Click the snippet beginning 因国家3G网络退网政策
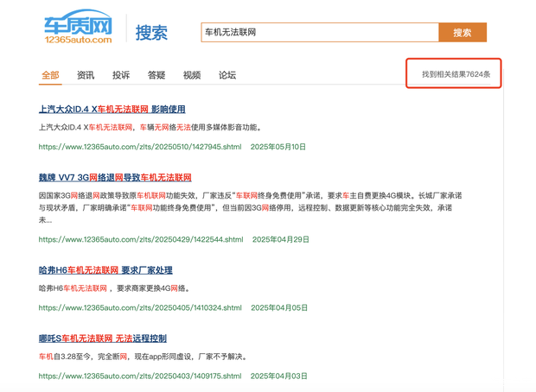 [x=250, y=208]
